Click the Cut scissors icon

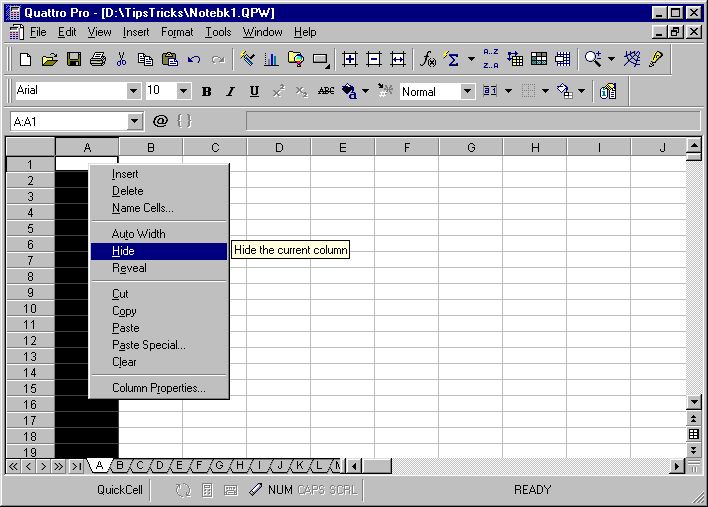[121, 59]
